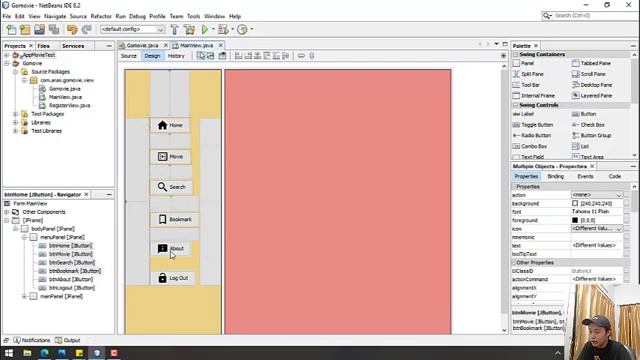Click the Undo toolbar icon
Viewport: 640px width, 360px height.
click(x=72, y=29)
